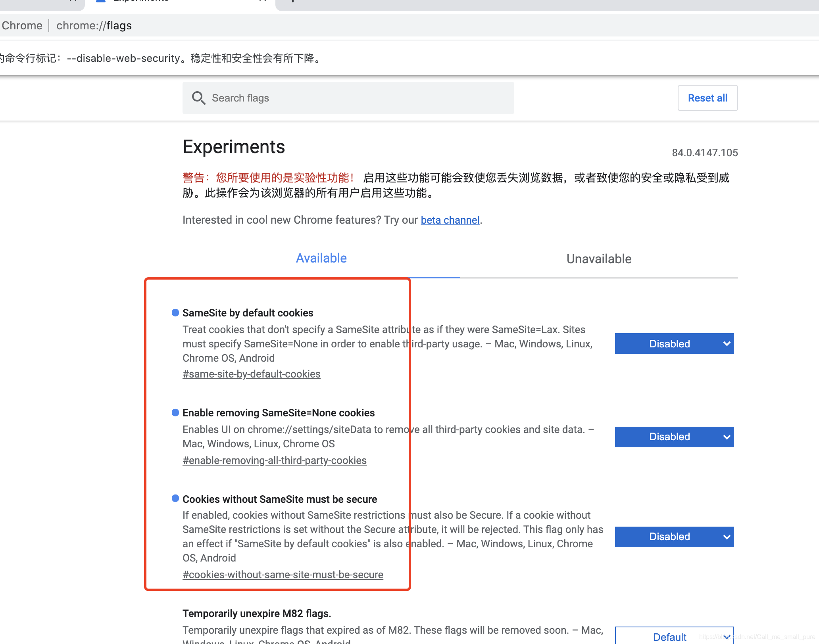Open the #same-site-by-default-cookies anchor link
This screenshot has height=644, width=819.
(251, 374)
